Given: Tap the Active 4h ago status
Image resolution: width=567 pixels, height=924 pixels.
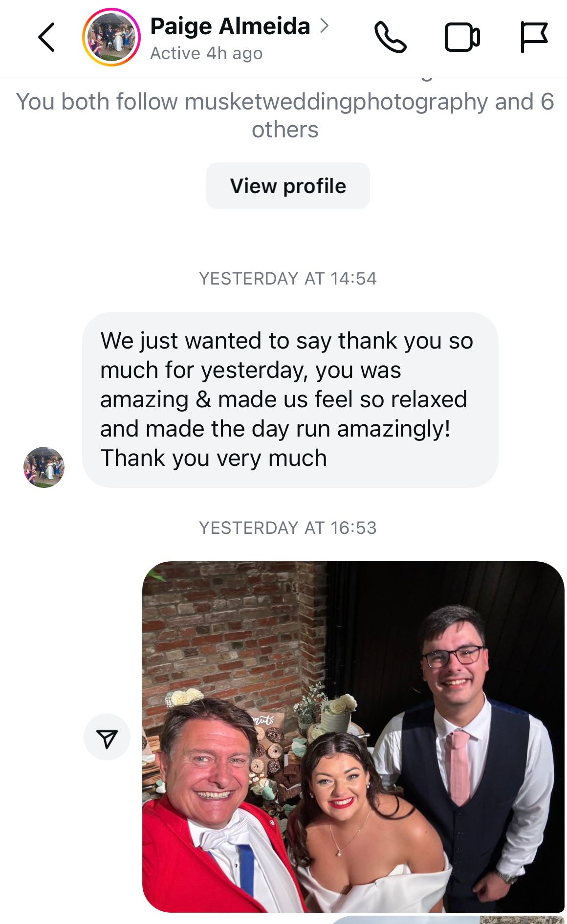Looking at the screenshot, I should [x=206, y=53].
